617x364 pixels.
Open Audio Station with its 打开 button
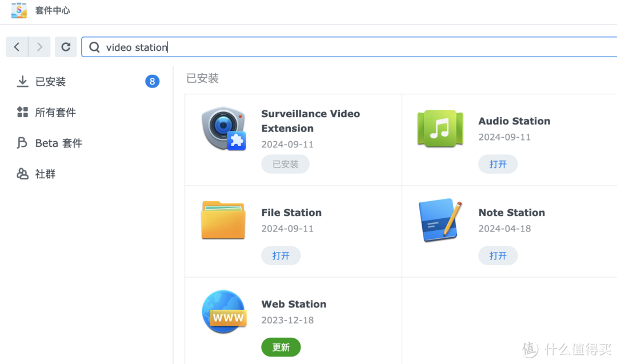coord(498,164)
